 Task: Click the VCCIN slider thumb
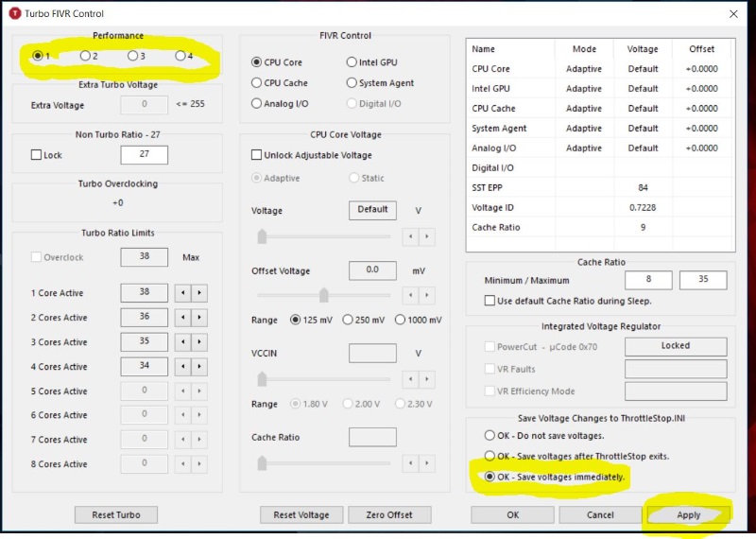pos(262,379)
